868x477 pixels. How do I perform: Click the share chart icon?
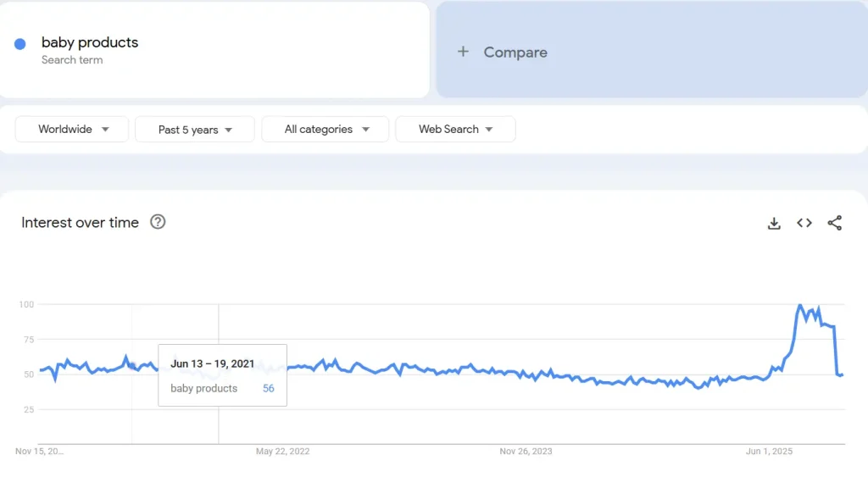point(835,223)
